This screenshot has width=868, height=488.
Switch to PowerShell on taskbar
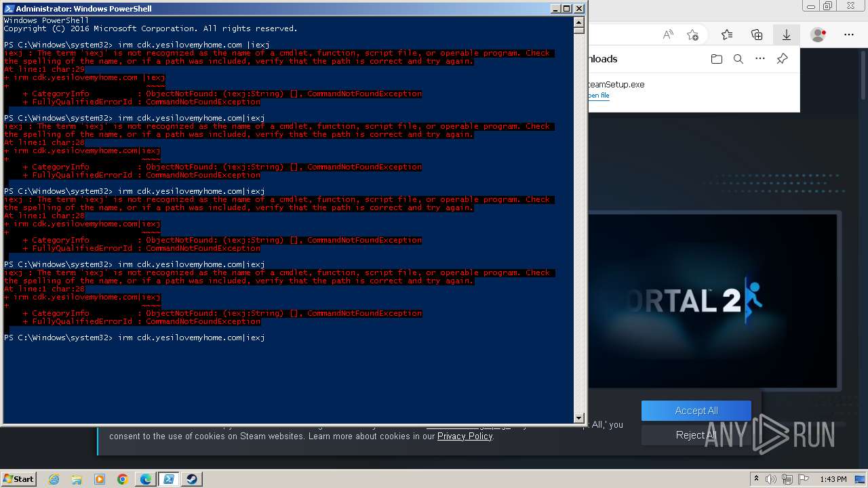(169, 479)
